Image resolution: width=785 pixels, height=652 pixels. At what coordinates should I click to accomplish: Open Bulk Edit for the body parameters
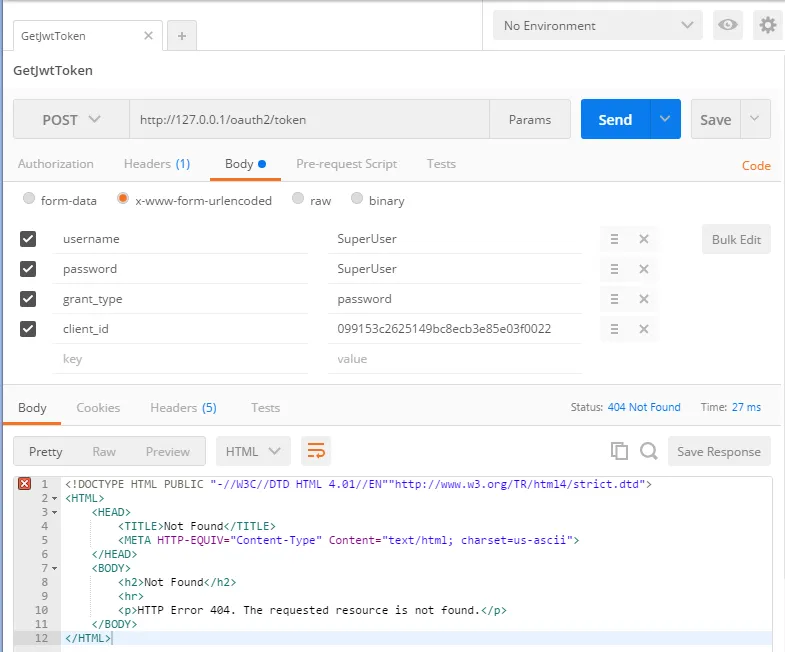pyautogui.click(x=736, y=239)
